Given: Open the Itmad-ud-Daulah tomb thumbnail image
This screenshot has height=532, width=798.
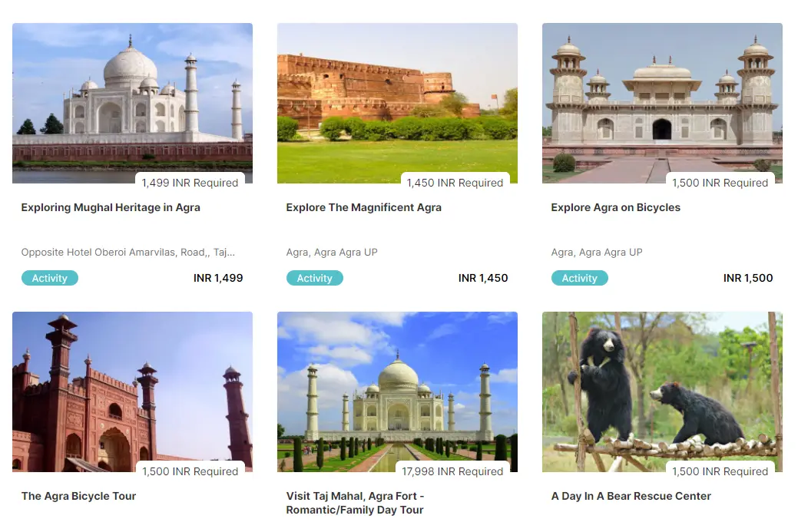Looking at the screenshot, I should pos(662,103).
